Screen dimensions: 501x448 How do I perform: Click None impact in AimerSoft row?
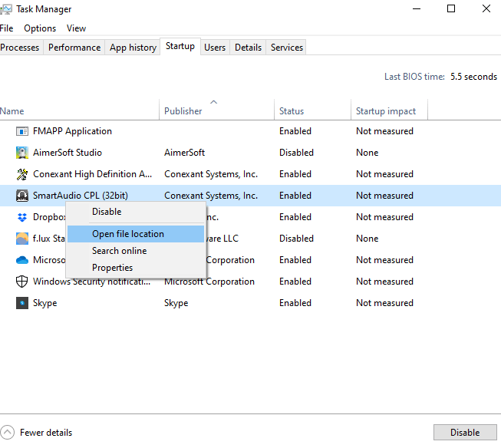[x=368, y=153]
